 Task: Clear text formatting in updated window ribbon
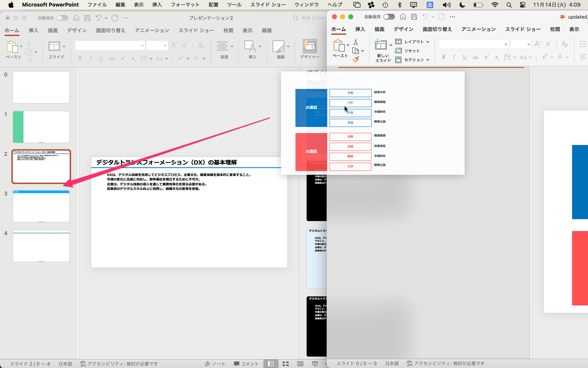coord(565,44)
